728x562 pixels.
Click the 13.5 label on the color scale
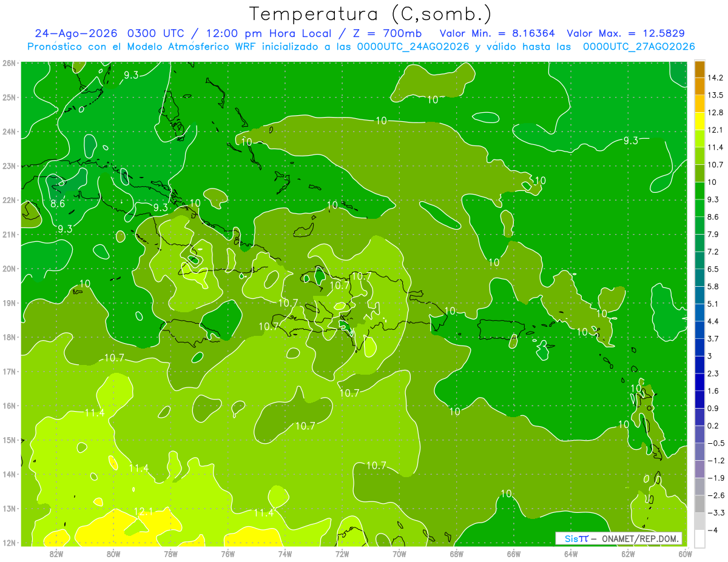click(x=715, y=95)
